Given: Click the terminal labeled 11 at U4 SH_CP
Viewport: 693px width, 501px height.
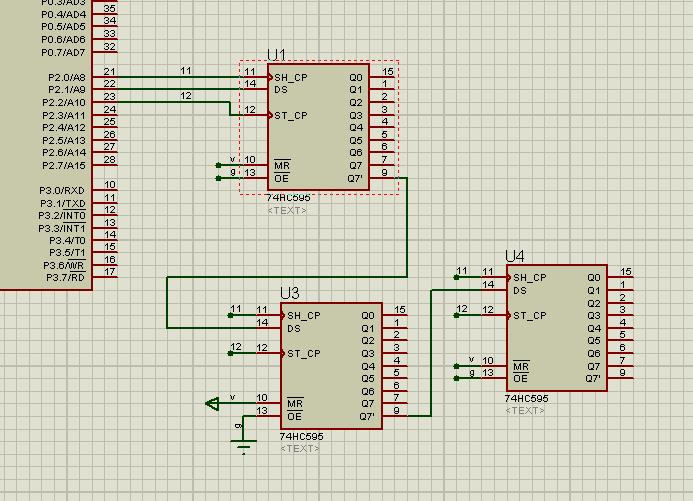Looking at the screenshot, I should [x=457, y=277].
